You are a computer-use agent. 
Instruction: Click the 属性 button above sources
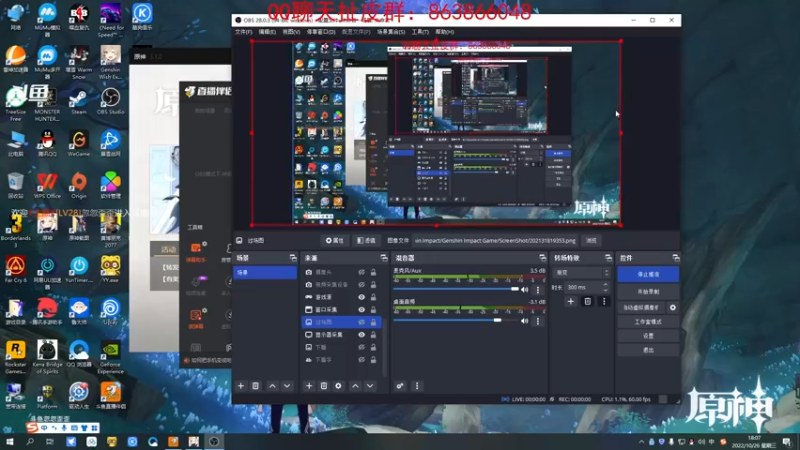tap(335, 240)
